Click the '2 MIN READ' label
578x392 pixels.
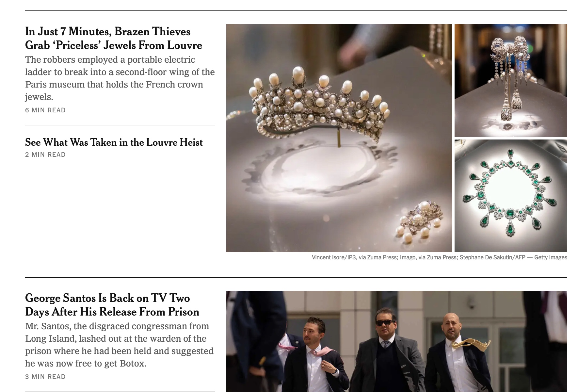pyautogui.click(x=45, y=155)
